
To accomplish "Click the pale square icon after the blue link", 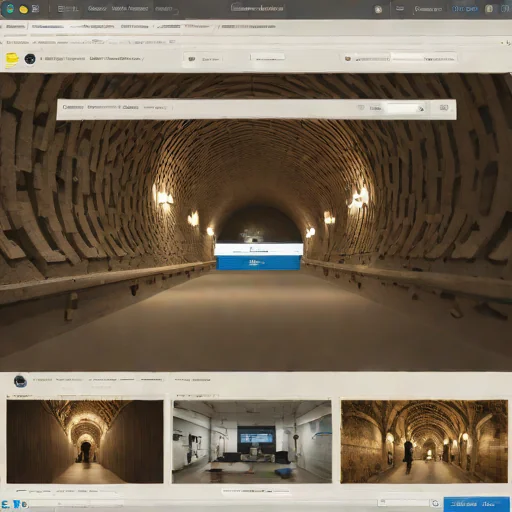I will 489,9.
